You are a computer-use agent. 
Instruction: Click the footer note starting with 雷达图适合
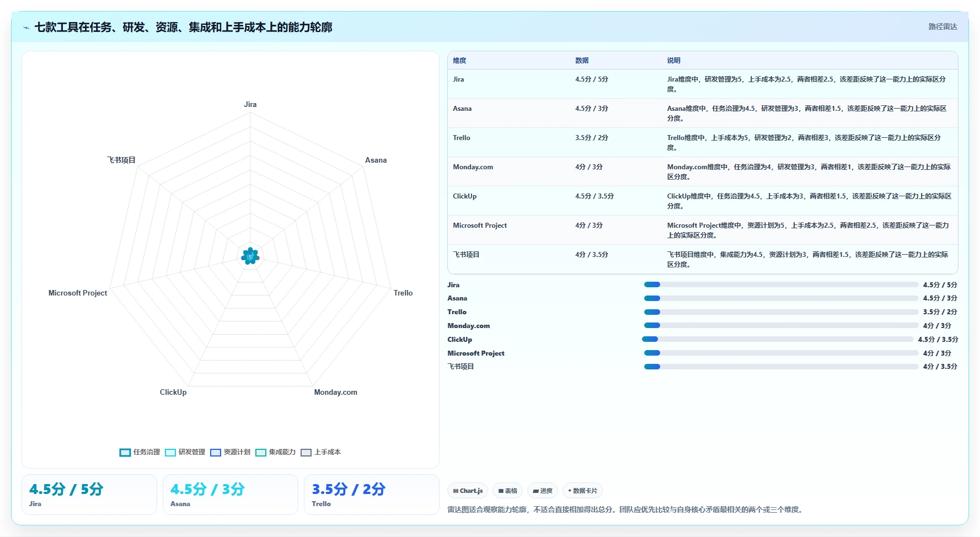(626, 509)
